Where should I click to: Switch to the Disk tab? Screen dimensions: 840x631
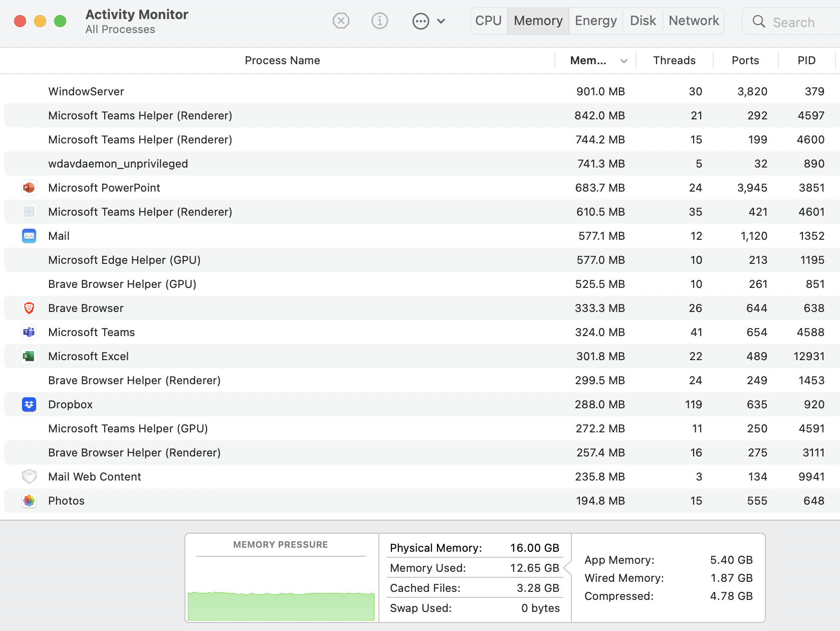click(643, 21)
